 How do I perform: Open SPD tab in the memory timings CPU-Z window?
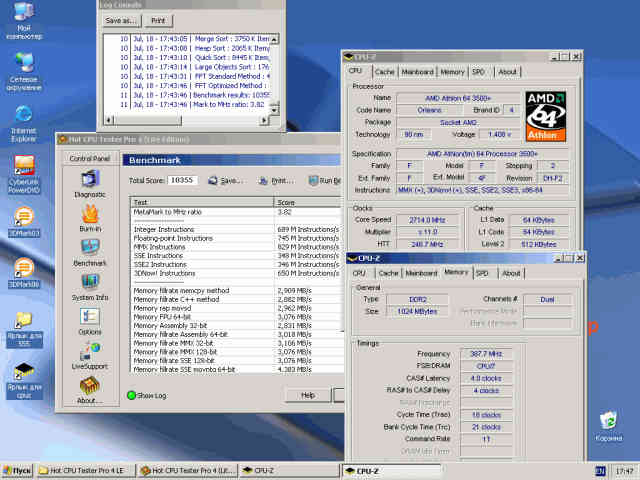483,273
